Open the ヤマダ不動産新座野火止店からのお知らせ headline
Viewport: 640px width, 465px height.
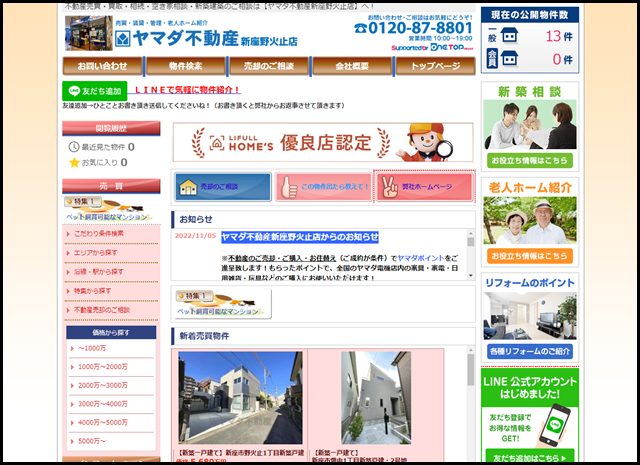[x=300, y=237]
